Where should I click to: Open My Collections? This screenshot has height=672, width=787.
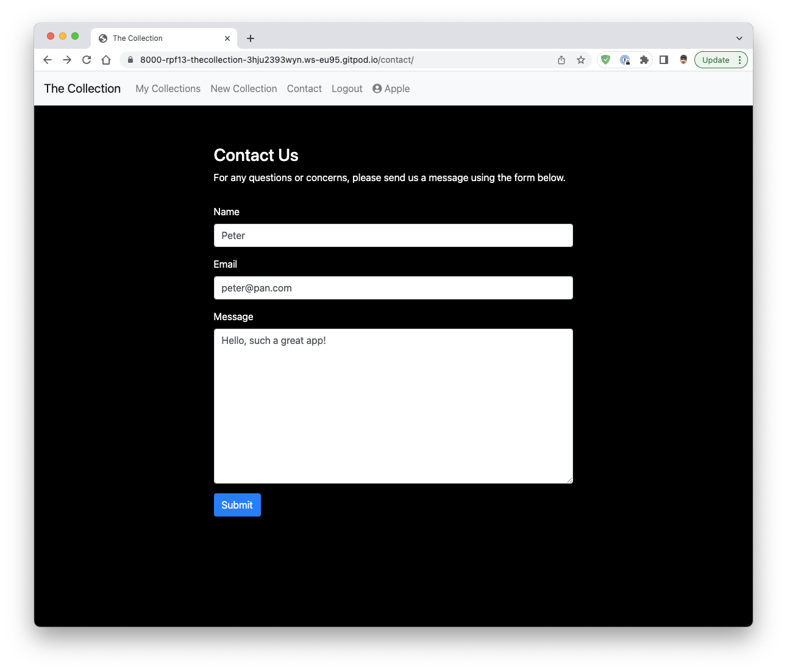click(168, 88)
